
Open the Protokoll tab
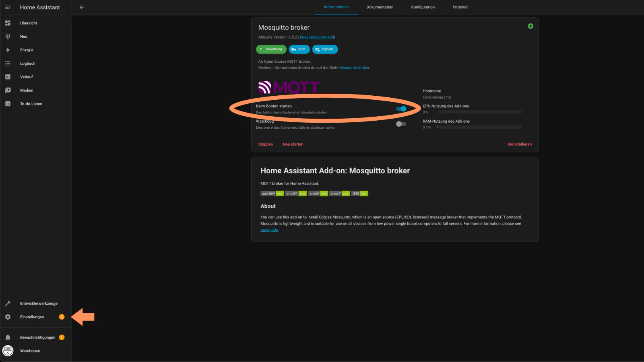(460, 7)
